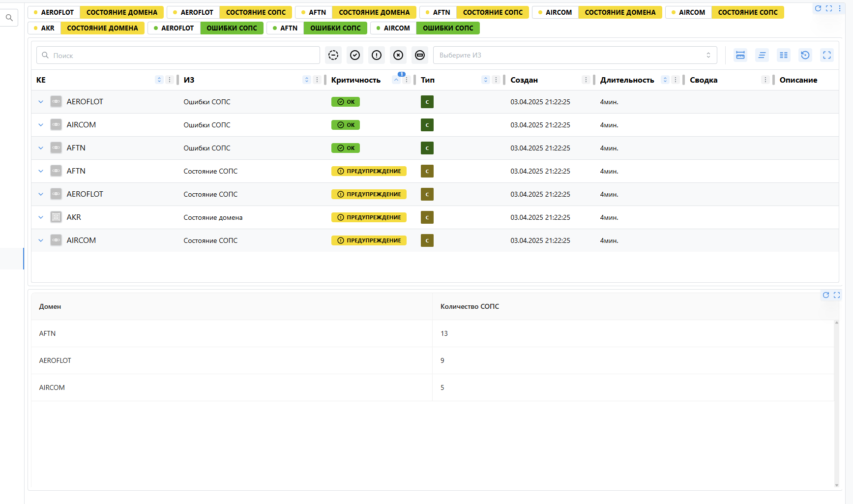The image size is (853, 504).
Task: Select AEROFLOT row in domain count table
Action: (433, 360)
